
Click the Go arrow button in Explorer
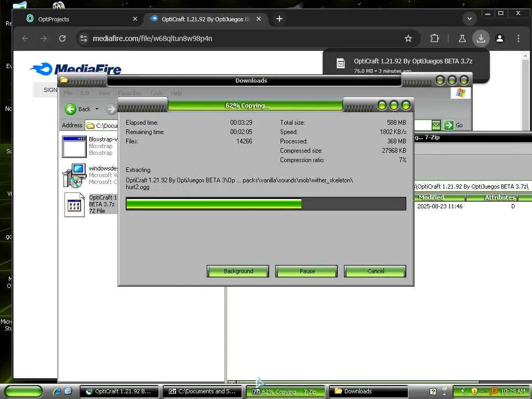pos(448,125)
